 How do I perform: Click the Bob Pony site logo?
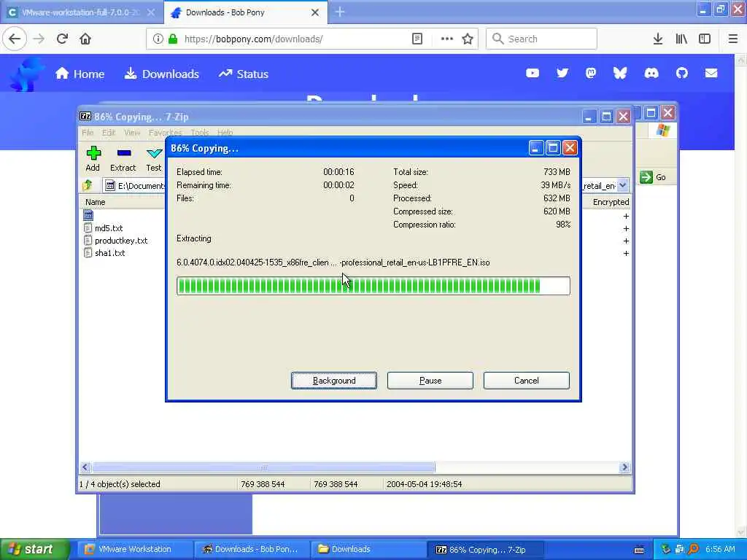click(x=27, y=74)
